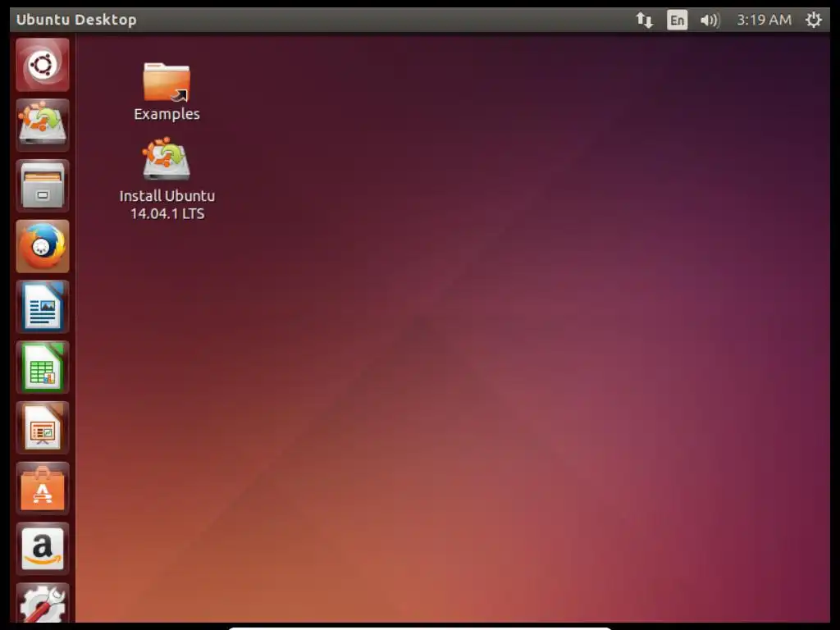Open the session power gear menu

point(813,21)
